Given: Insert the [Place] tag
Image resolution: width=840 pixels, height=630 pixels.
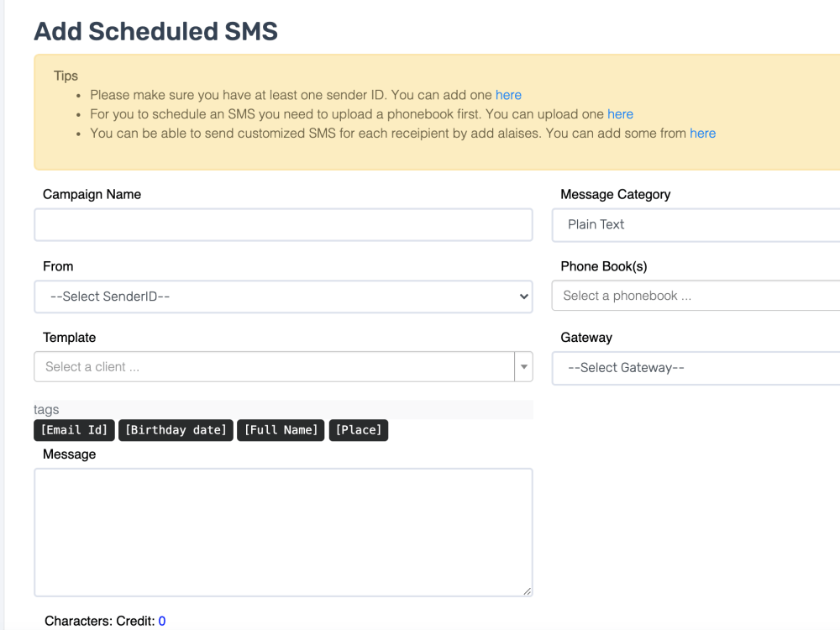Looking at the screenshot, I should 359,430.
